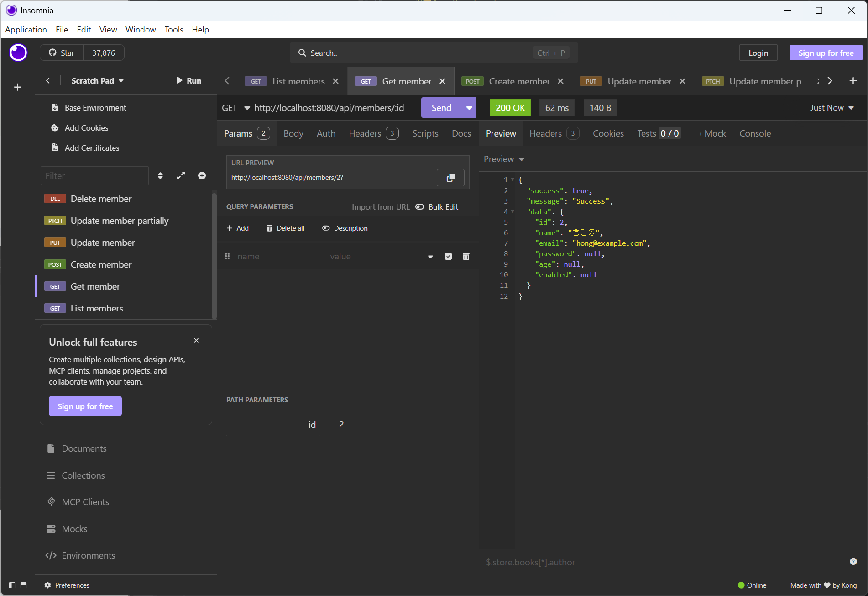Toggle the query parameter enabled checkbox
868x596 pixels.
(x=448, y=257)
